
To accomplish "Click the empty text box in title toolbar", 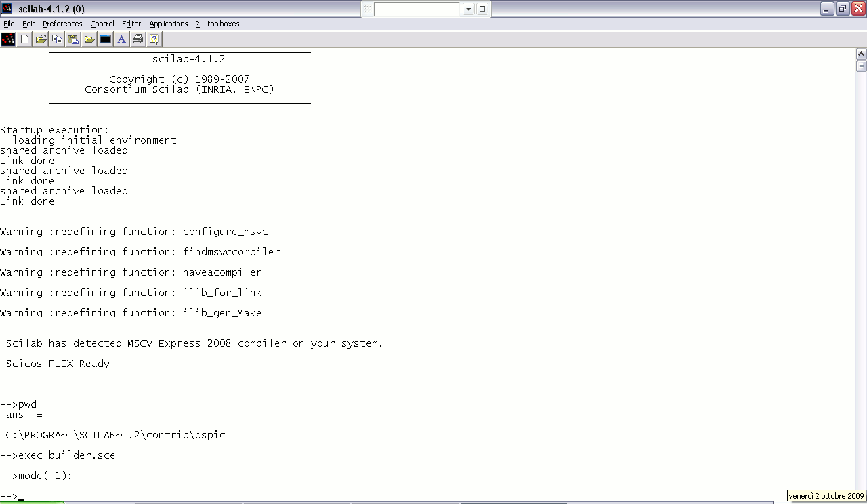I will pyautogui.click(x=417, y=9).
